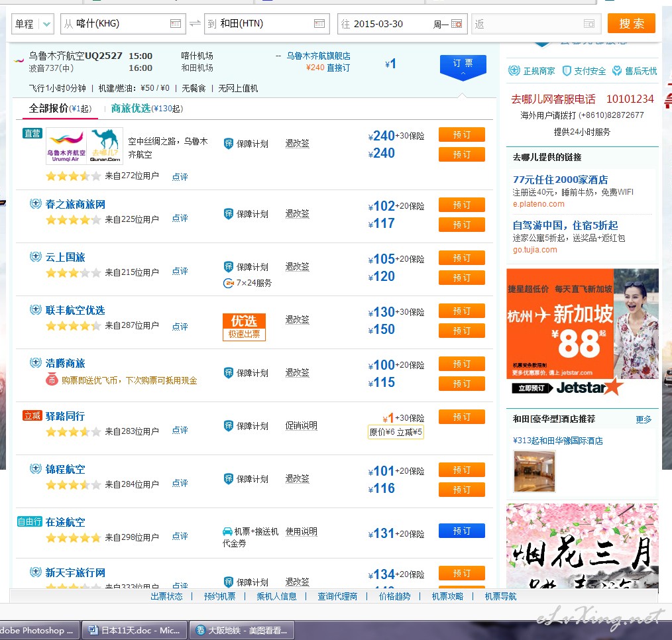Viewport: 672px width, 640px height.
Task: Click the 和田华豫国际酒店 photo thumbnail
Action: click(534, 471)
